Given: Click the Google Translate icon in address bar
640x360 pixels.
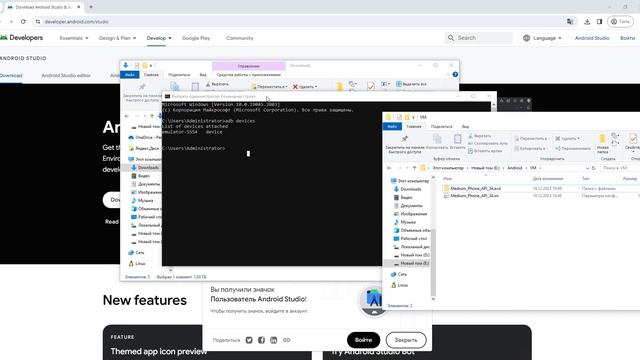Looking at the screenshot, I should tap(570, 22).
